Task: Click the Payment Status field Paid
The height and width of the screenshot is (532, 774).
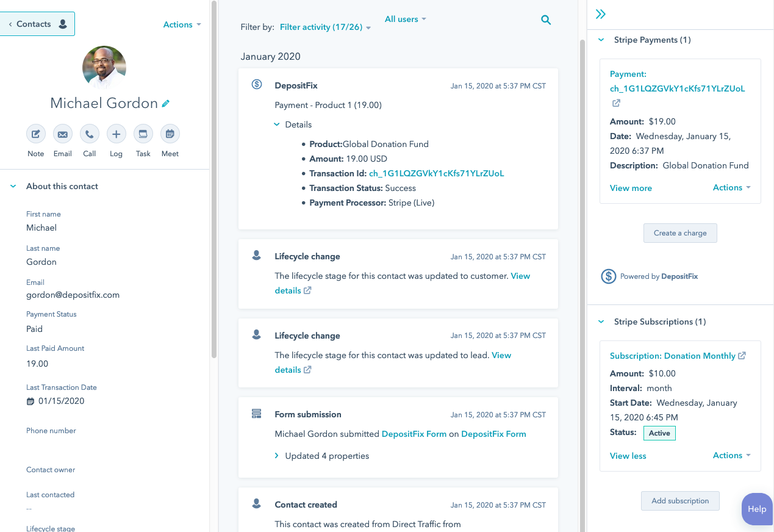Action: (34, 329)
